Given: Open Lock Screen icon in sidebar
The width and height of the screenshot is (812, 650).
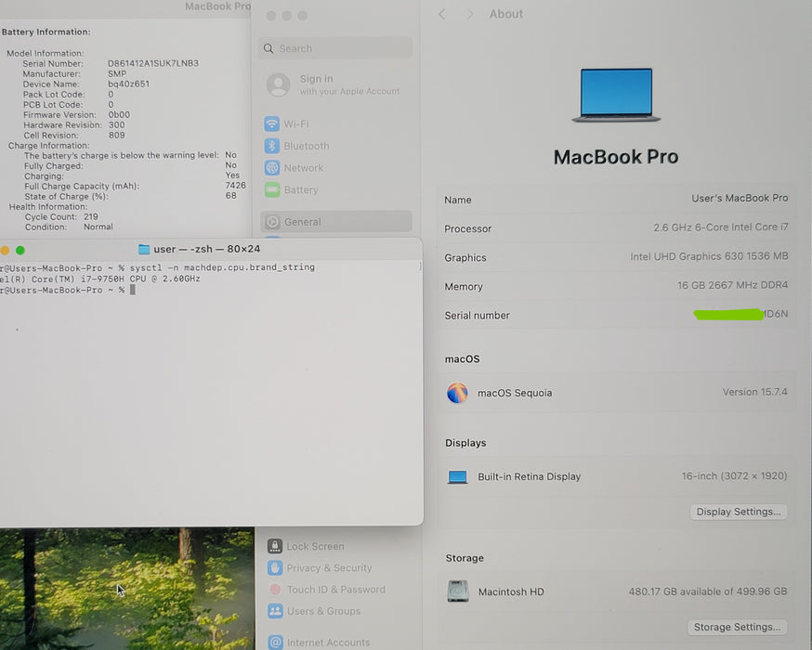Looking at the screenshot, I should 275,546.
